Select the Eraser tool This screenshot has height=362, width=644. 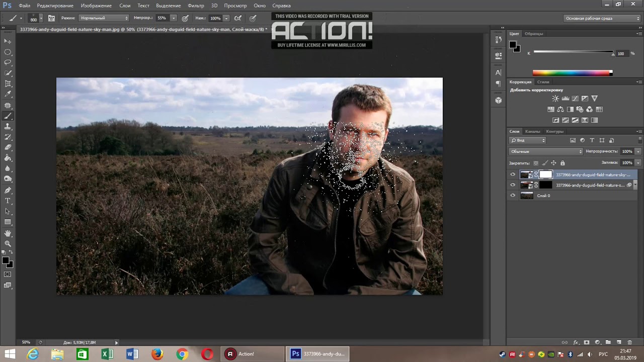[x=8, y=147]
